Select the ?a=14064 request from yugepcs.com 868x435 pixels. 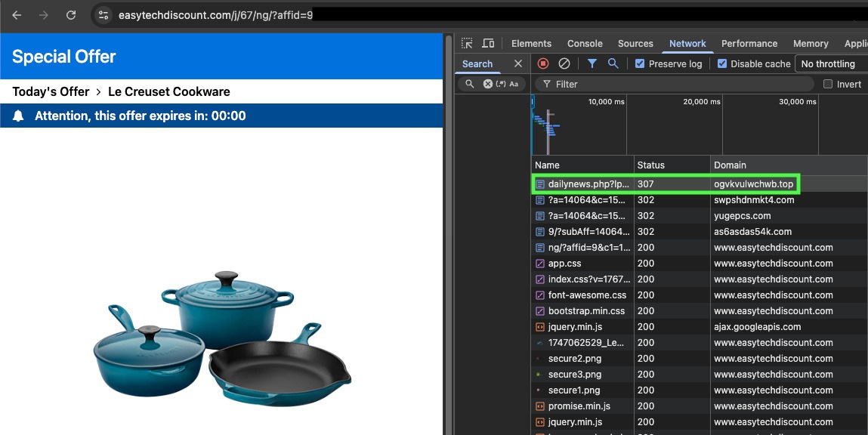(700, 216)
